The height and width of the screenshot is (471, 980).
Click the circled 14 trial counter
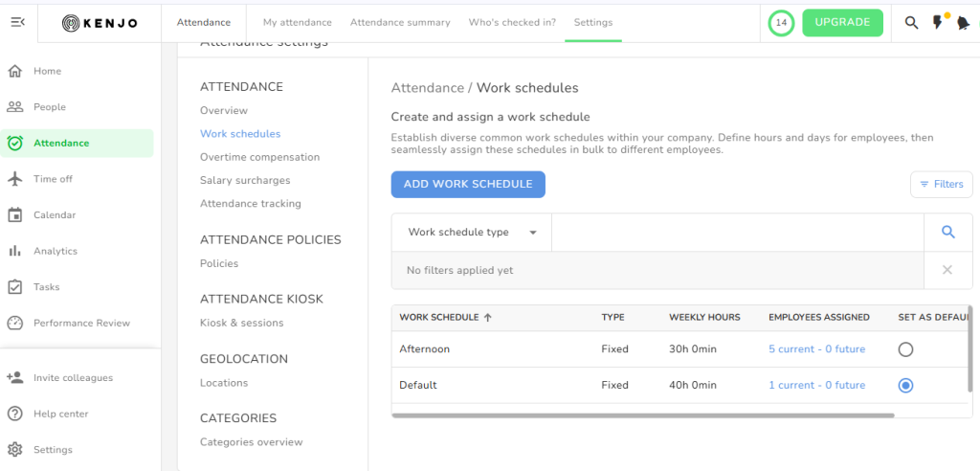pyautogui.click(x=781, y=22)
